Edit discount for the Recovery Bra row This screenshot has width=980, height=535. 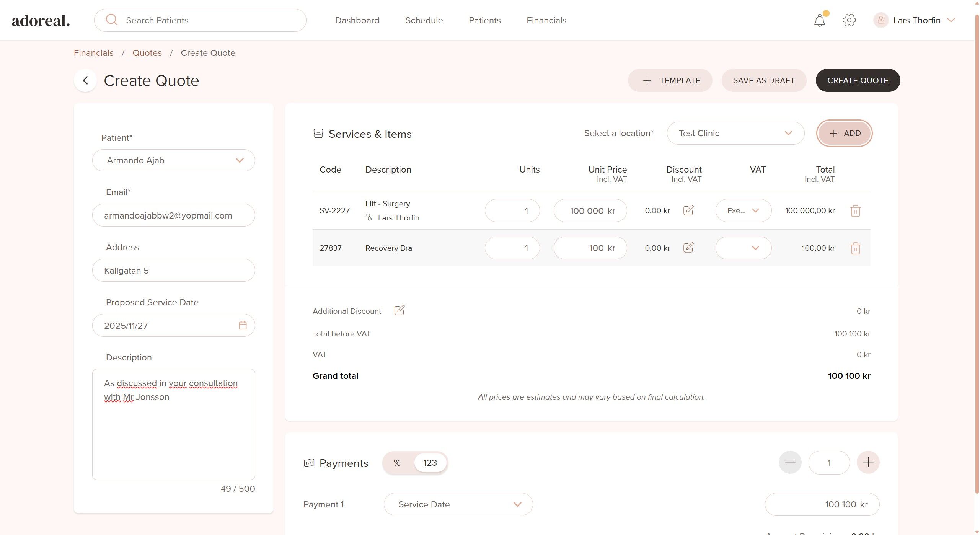[688, 248]
